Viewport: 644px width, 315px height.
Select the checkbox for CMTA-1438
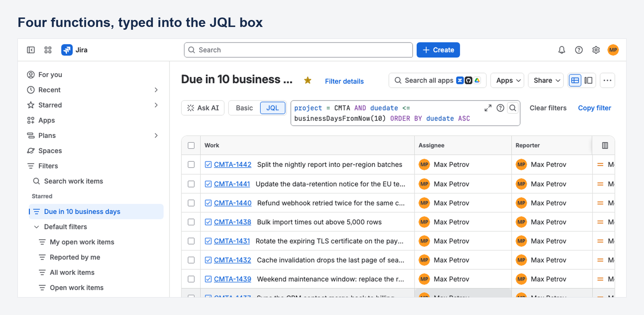click(191, 222)
